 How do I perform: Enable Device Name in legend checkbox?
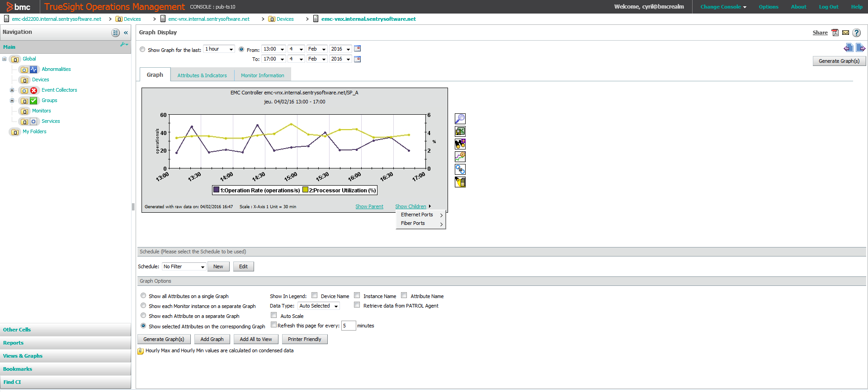(314, 295)
